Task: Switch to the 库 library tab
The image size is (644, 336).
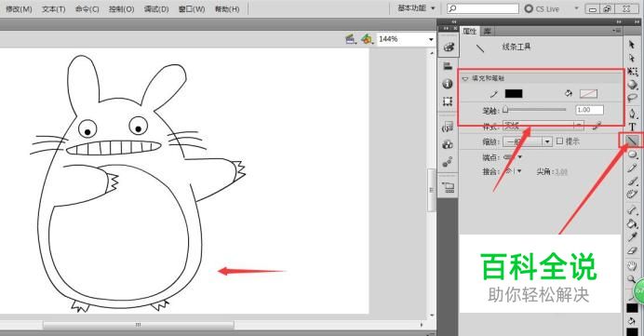Action: (x=487, y=32)
